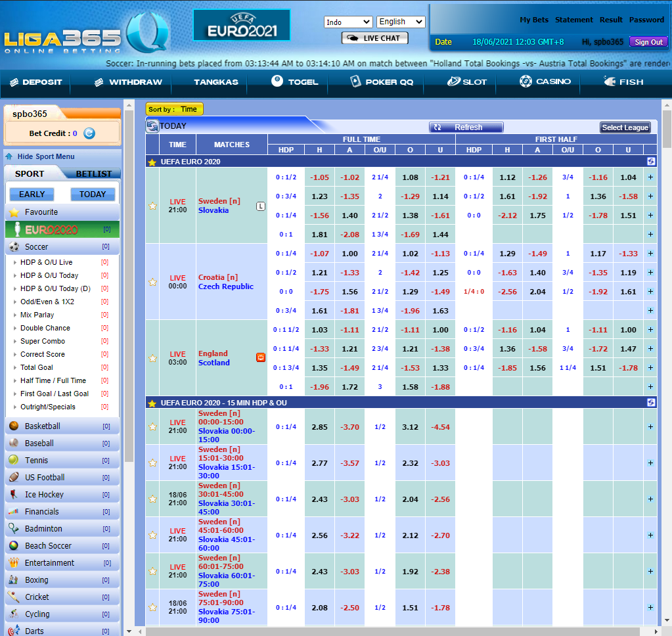The width and height of the screenshot is (672, 636).
Task: Open the English language dropdown
Action: click(x=400, y=22)
